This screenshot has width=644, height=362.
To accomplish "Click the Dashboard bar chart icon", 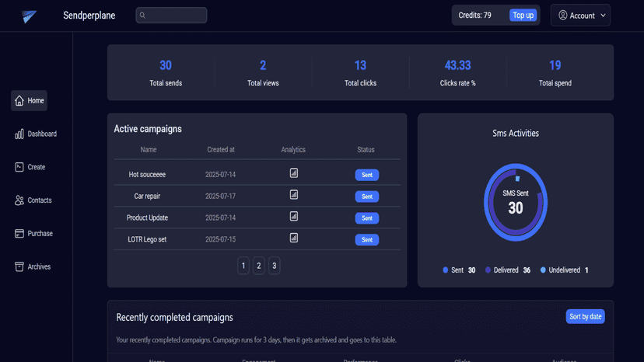I will (19, 134).
